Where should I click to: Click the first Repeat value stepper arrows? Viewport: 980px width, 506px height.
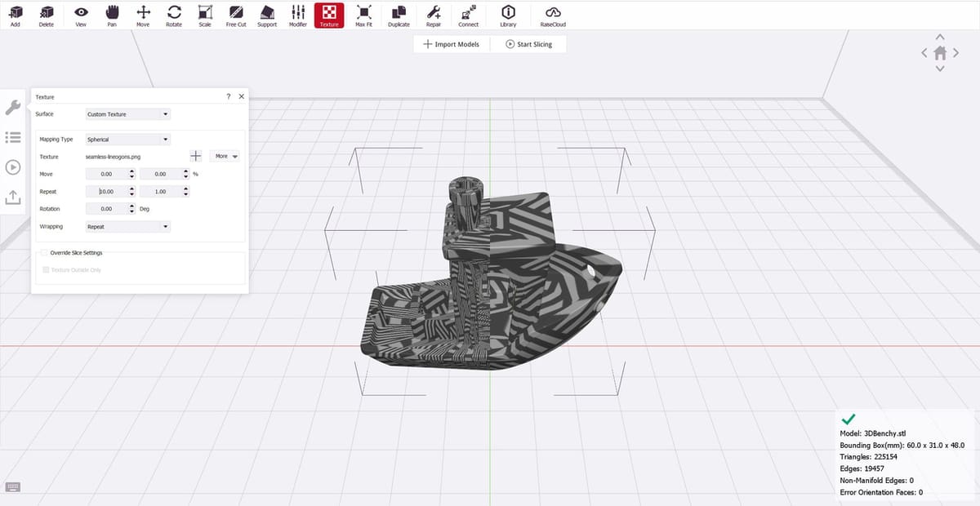[x=132, y=191]
